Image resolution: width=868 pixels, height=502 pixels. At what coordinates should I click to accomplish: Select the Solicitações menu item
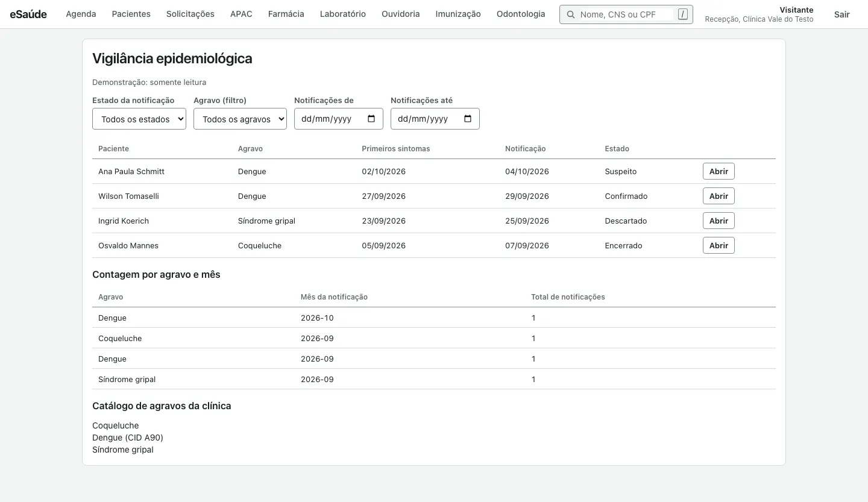tap(190, 14)
